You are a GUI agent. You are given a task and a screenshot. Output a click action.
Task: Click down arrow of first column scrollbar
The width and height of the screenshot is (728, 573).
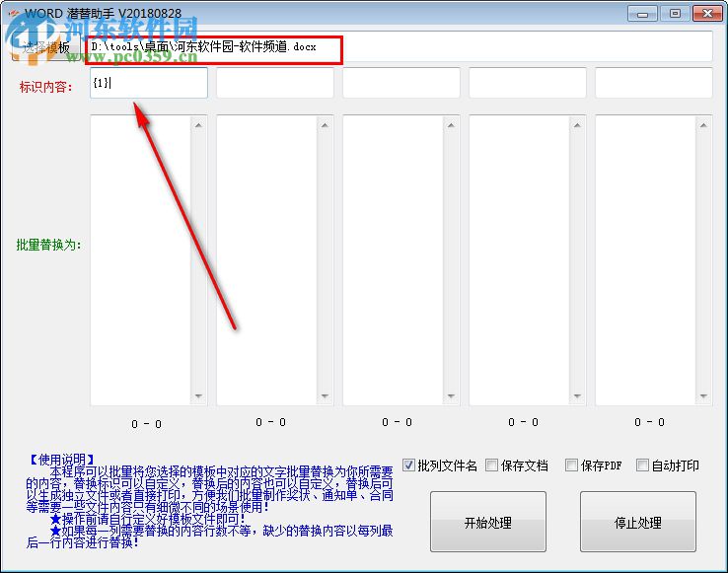pyautogui.click(x=198, y=396)
